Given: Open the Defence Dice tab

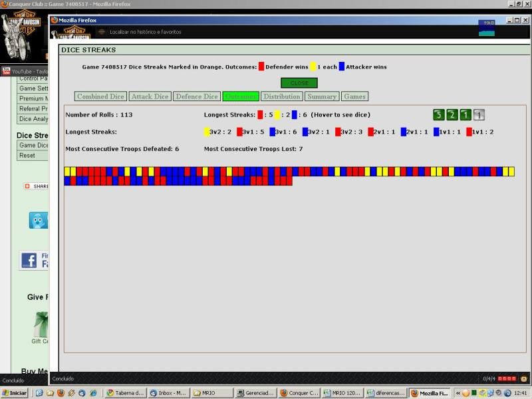Looking at the screenshot, I should coord(197,96).
